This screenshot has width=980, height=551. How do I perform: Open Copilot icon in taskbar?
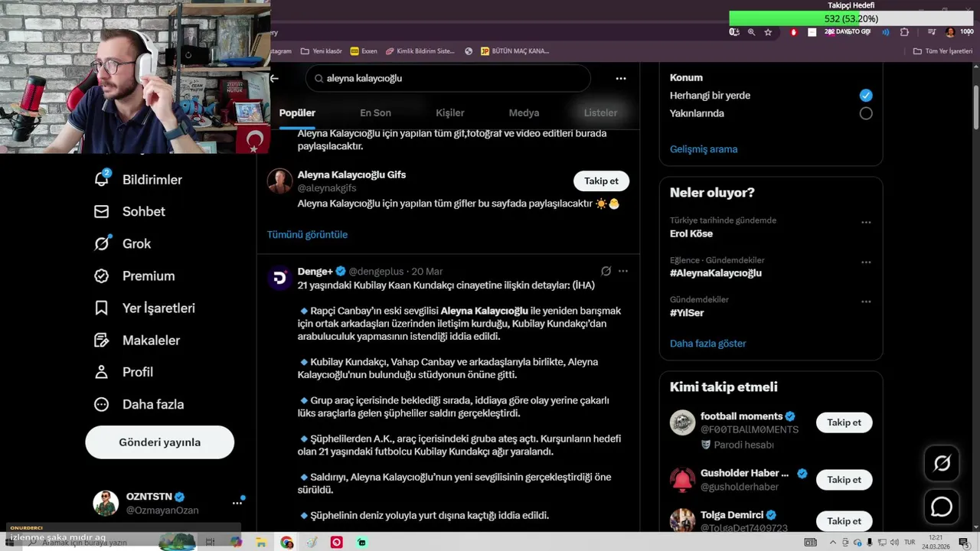point(236,543)
